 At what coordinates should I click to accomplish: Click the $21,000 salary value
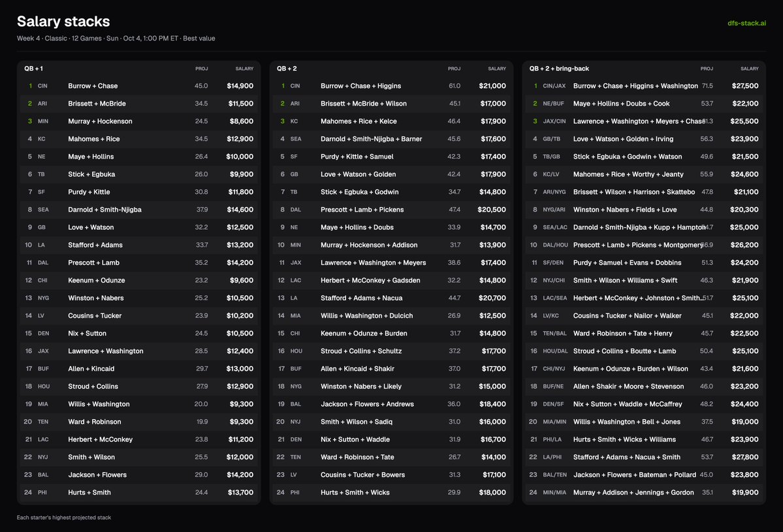coord(492,86)
